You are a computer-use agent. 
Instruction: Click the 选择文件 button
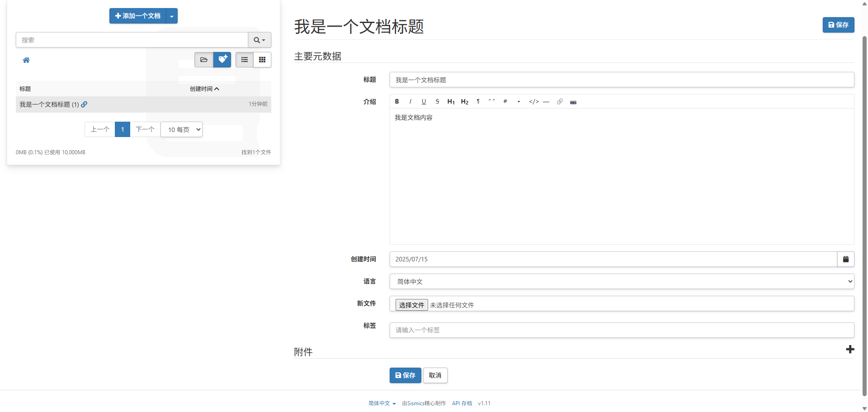pos(411,305)
